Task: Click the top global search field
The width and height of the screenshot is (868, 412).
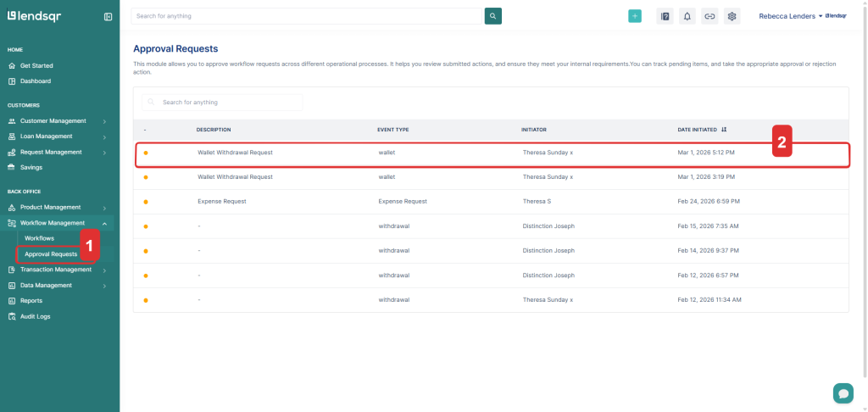Action: coord(305,16)
